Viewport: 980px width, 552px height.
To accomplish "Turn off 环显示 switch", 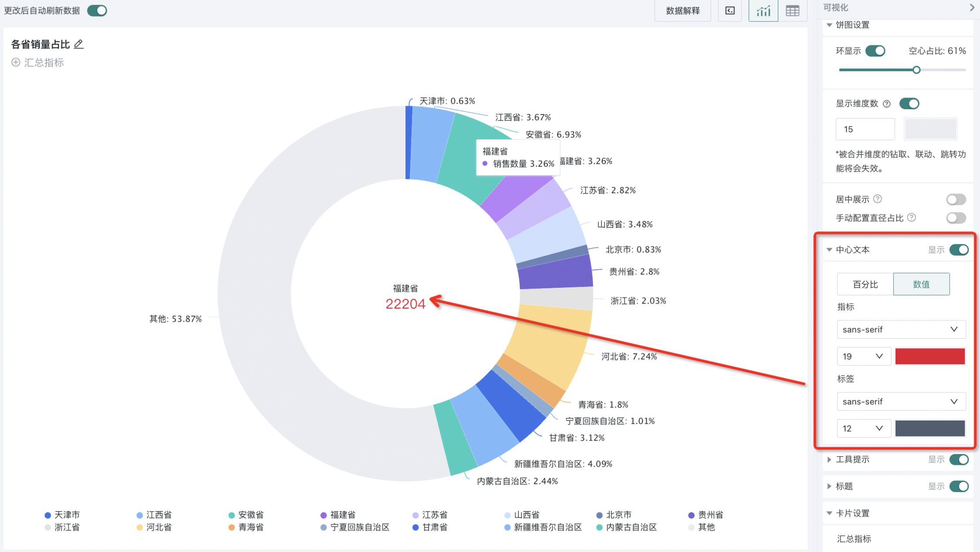I will pos(875,51).
